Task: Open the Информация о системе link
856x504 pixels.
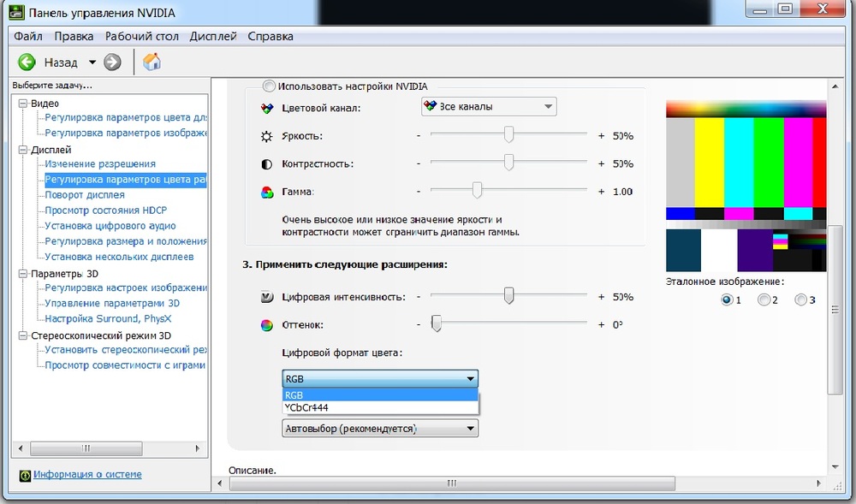Action: click(87, 475)
